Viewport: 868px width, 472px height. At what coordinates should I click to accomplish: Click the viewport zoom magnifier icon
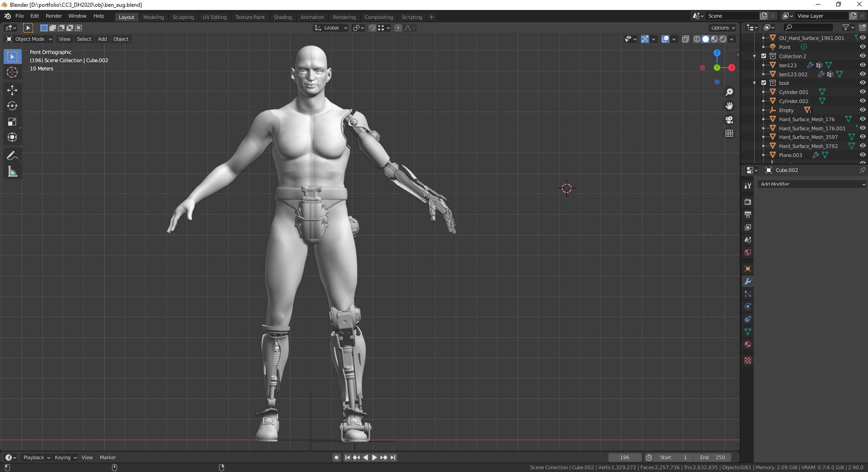[729, 92]
